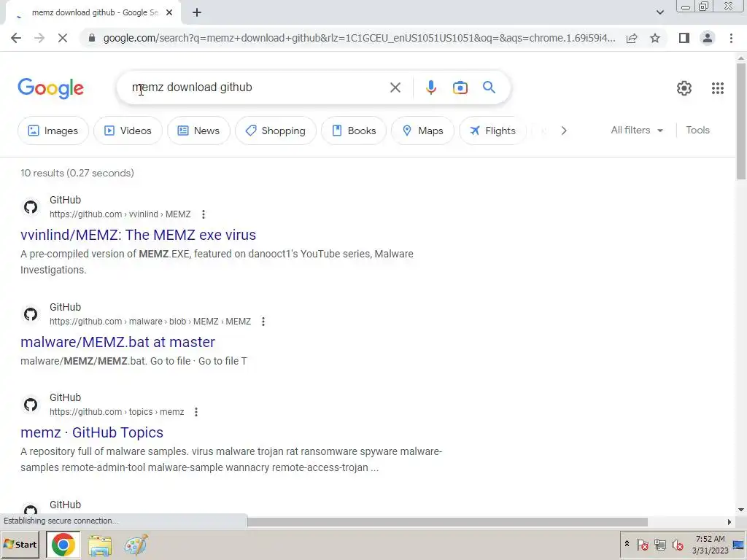Open options for the vvinlind MEMZ result

[x=204, y=214]
